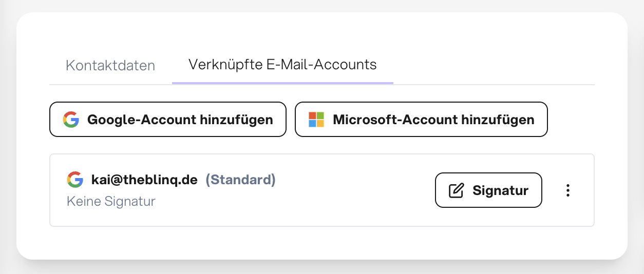Click the Keine Signatur text
644x274 pixels.
pos(111,201)
